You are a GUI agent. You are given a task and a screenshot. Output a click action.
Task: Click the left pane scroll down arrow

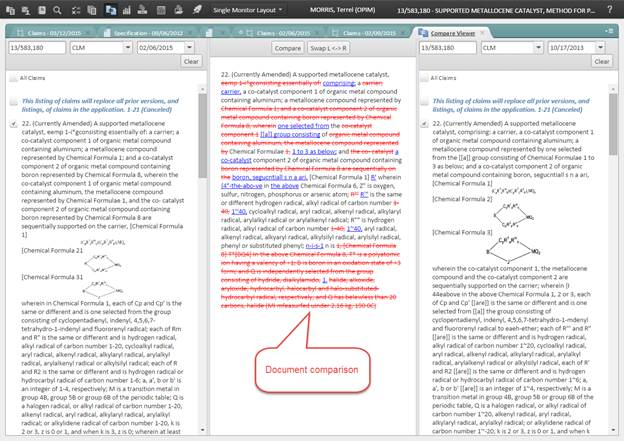(203, 430)
